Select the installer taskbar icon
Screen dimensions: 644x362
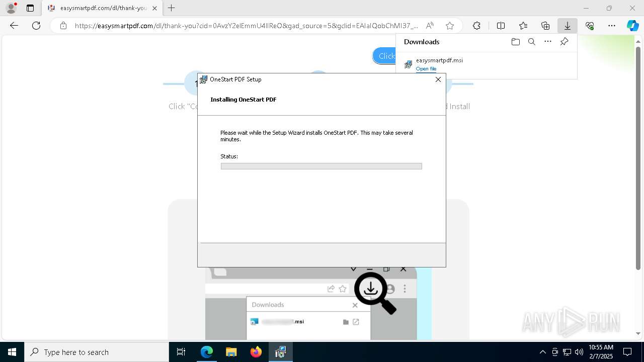point(281,352)
